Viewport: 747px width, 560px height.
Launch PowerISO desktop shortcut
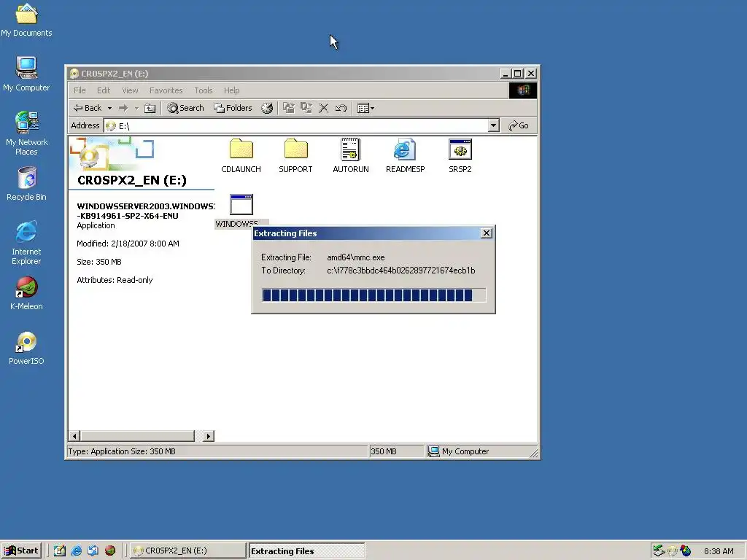coord(26,348)
